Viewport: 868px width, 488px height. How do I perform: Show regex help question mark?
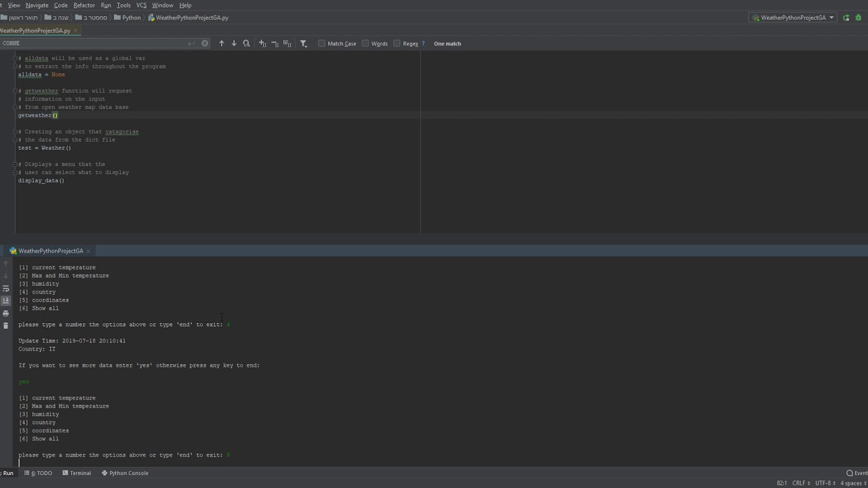(424, 43)
